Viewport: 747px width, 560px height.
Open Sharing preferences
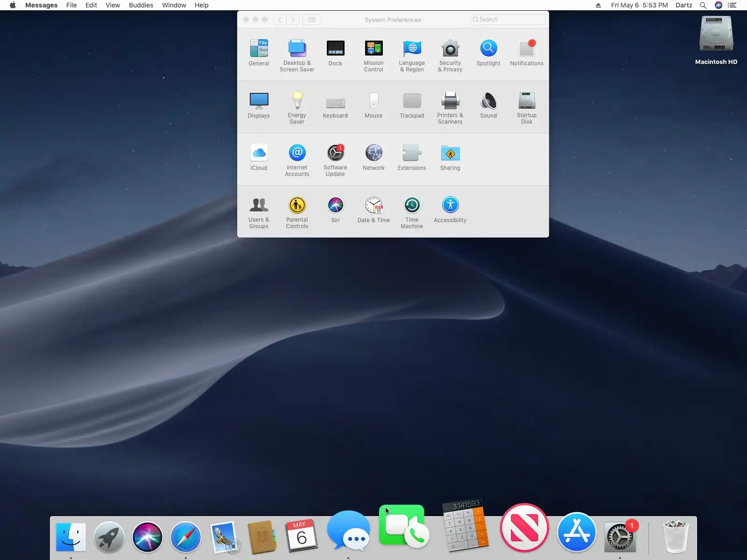click(450, 157)
